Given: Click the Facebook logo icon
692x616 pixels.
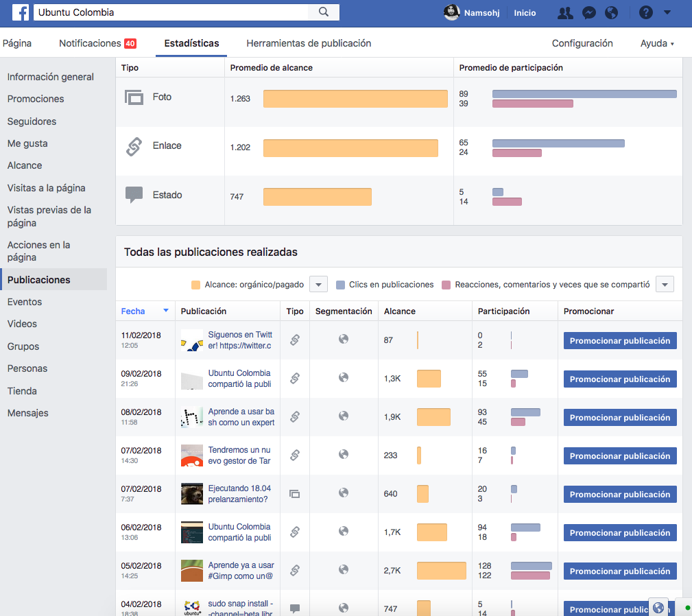Looking at the screenshot, I should [20, 12].
